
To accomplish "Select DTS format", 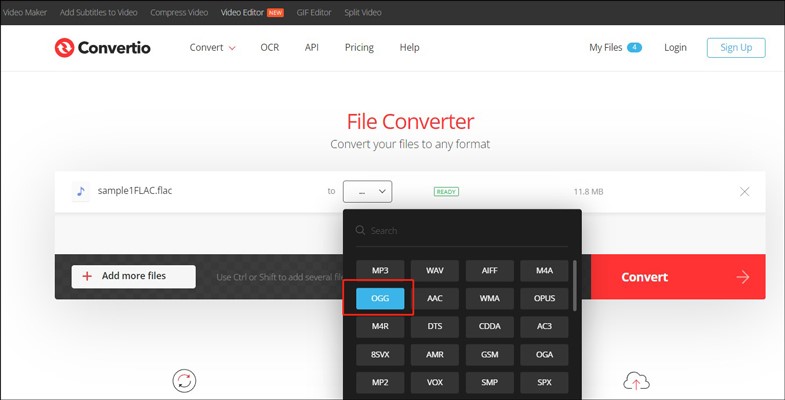I will coord(435,326).
